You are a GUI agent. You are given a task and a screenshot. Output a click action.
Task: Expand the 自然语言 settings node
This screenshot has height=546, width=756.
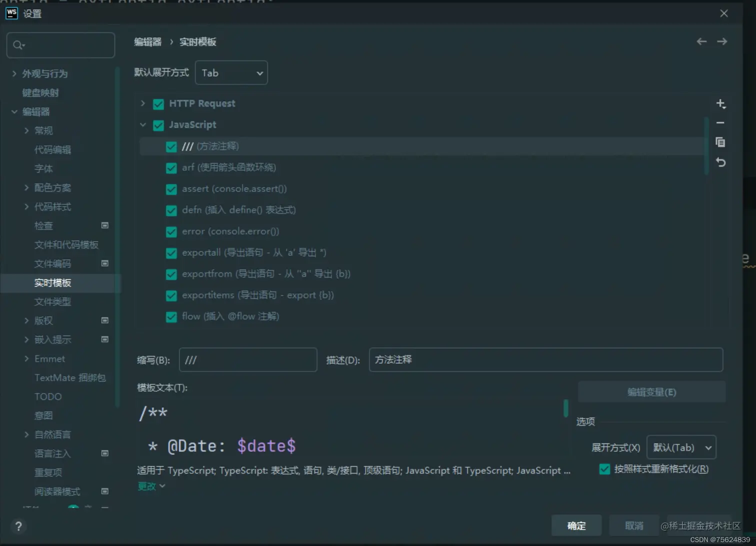click(26, 435)
